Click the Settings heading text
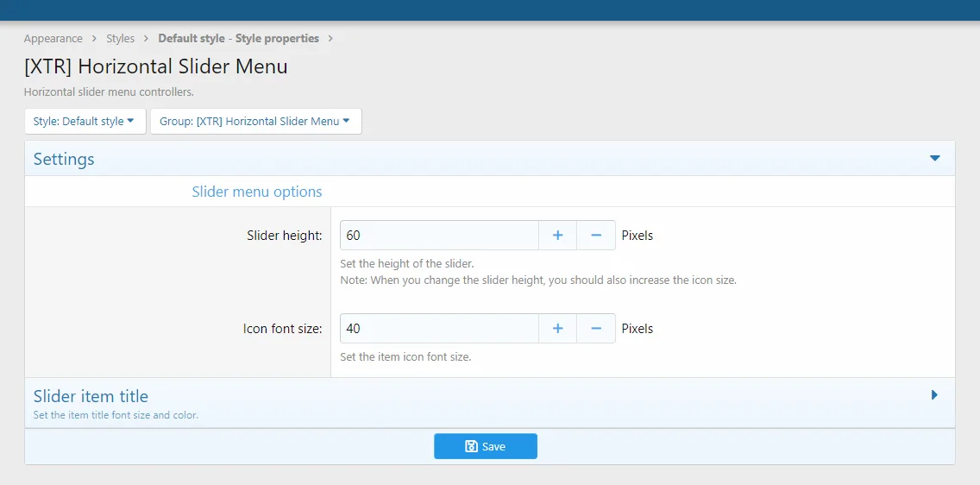This screenshot has width=980, height=485. click(64, 160)
